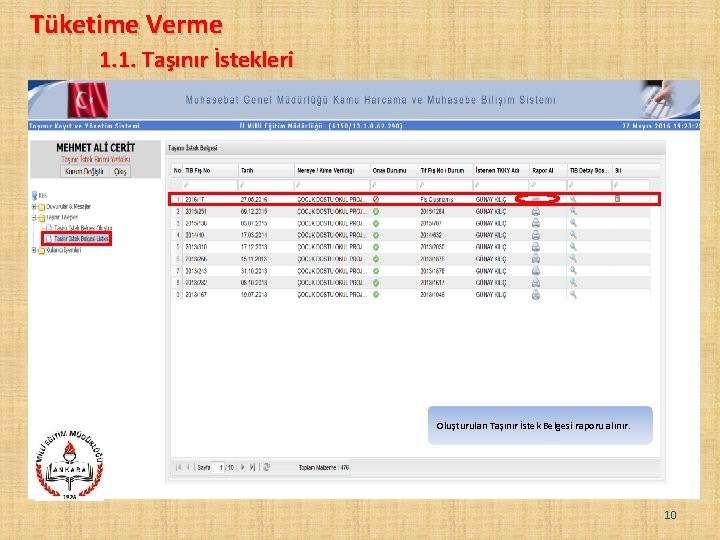Refresh the request list grid
The width and height of the screenshot is (720, 540).
click(x=267, y=467)
